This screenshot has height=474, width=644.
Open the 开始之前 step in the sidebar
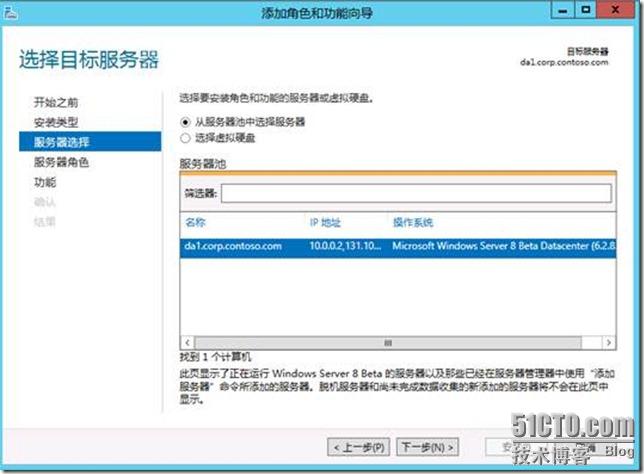coord(56,102)
